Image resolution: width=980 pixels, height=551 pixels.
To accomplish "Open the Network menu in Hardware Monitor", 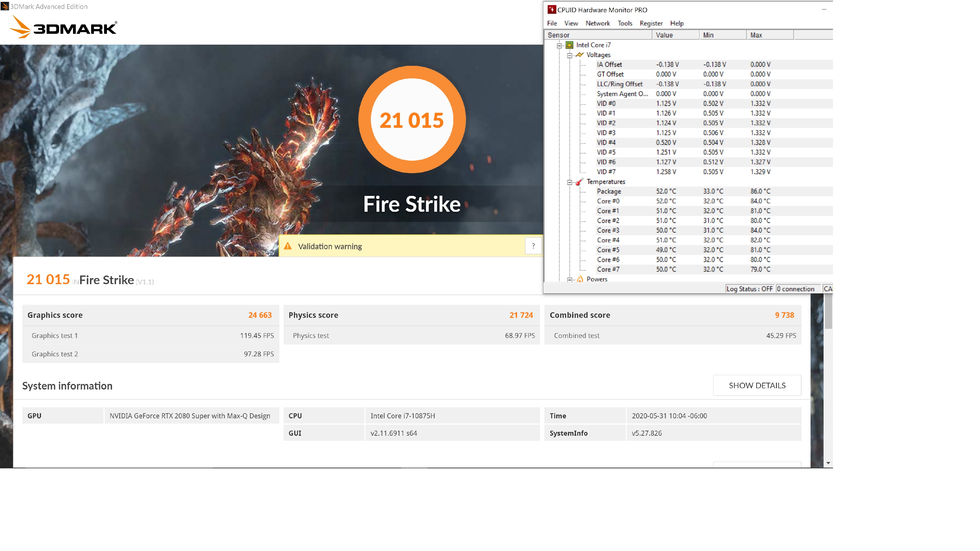I will [x=597, y=23].
